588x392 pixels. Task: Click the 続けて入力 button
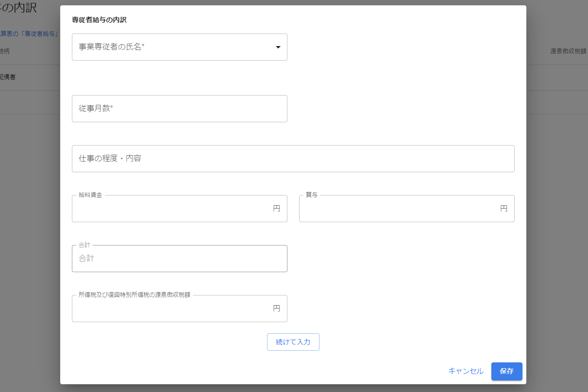point(293,342)
